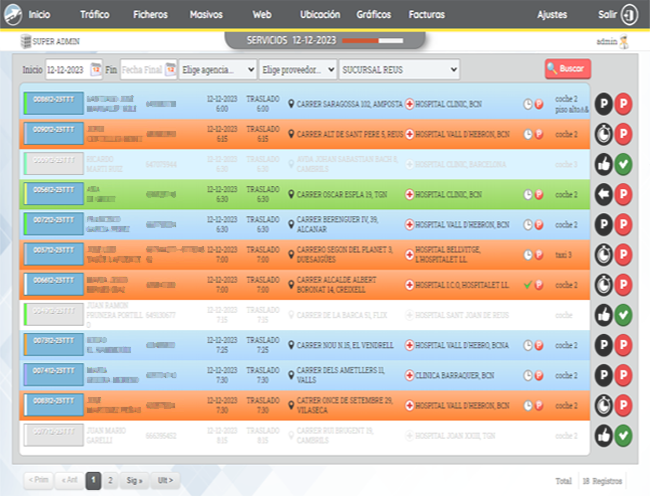The width and height of the screenshot is (650, 496).
Task: Click stopwatch icon for Carrer Alt de Sant Pere row
Action: 604,134
